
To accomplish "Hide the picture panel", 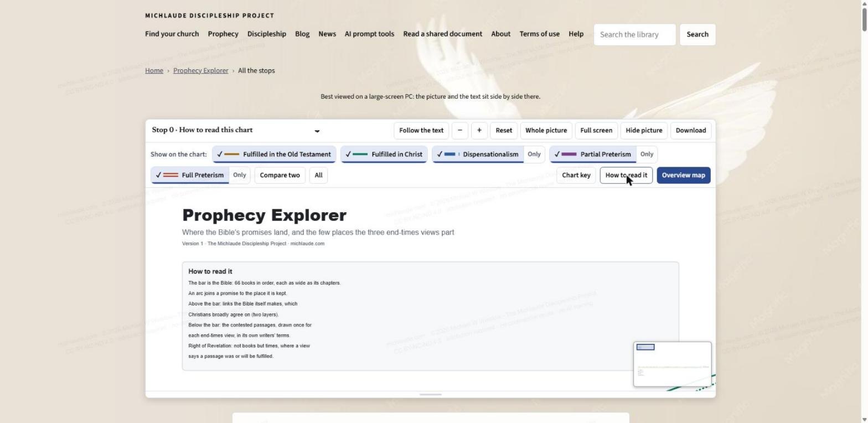I will (644, 131).
